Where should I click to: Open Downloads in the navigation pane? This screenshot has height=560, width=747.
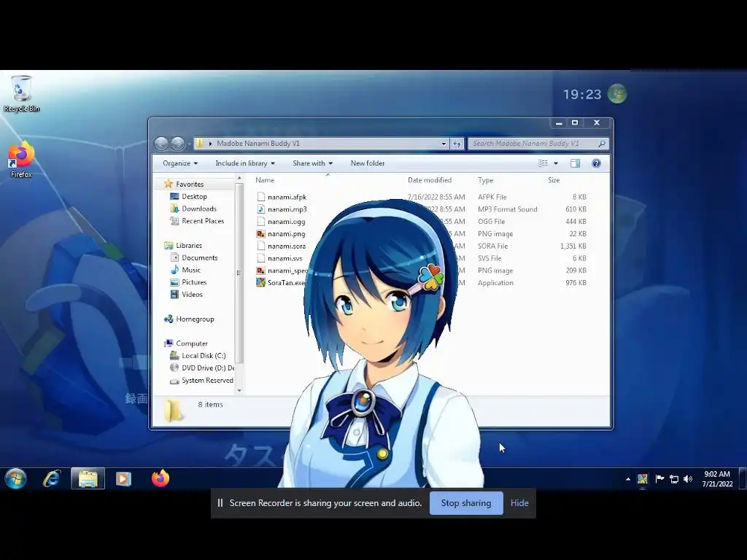199,209
